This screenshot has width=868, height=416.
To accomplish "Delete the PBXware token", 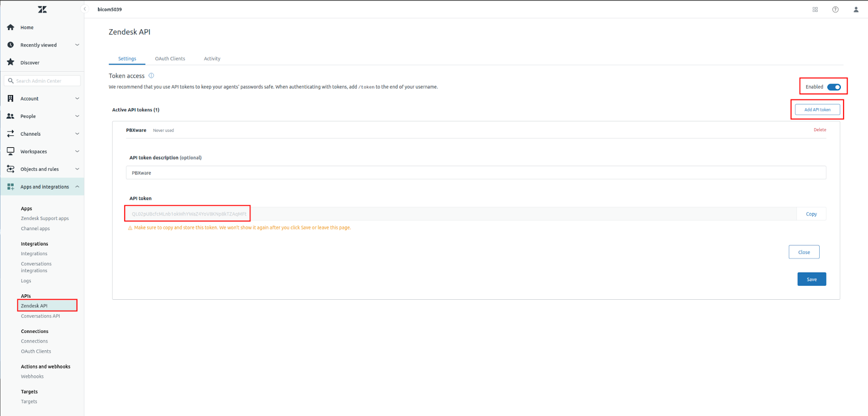I will point(820,130).
